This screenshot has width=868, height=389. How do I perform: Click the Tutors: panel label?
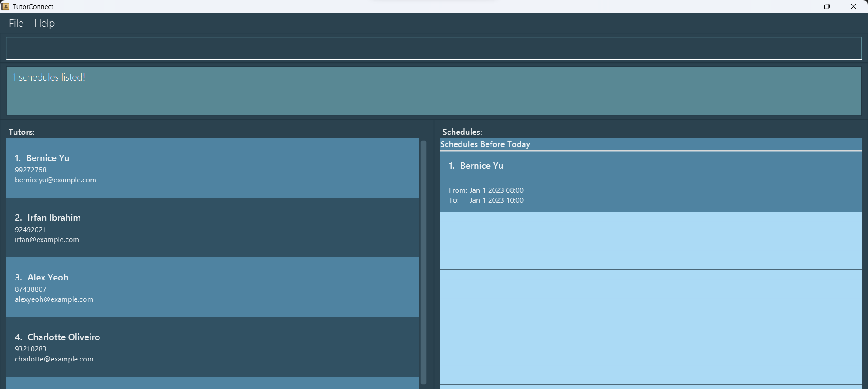(x=22, y=132)
